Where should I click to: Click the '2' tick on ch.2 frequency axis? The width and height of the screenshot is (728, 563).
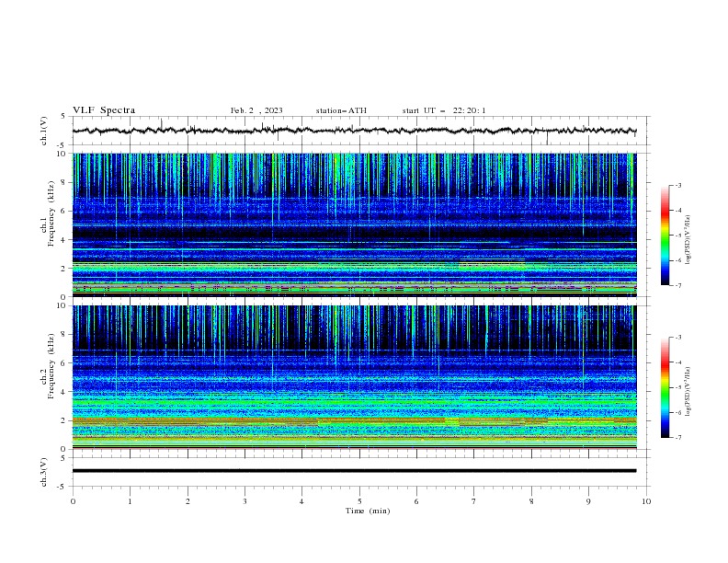[x=64, y=420]
